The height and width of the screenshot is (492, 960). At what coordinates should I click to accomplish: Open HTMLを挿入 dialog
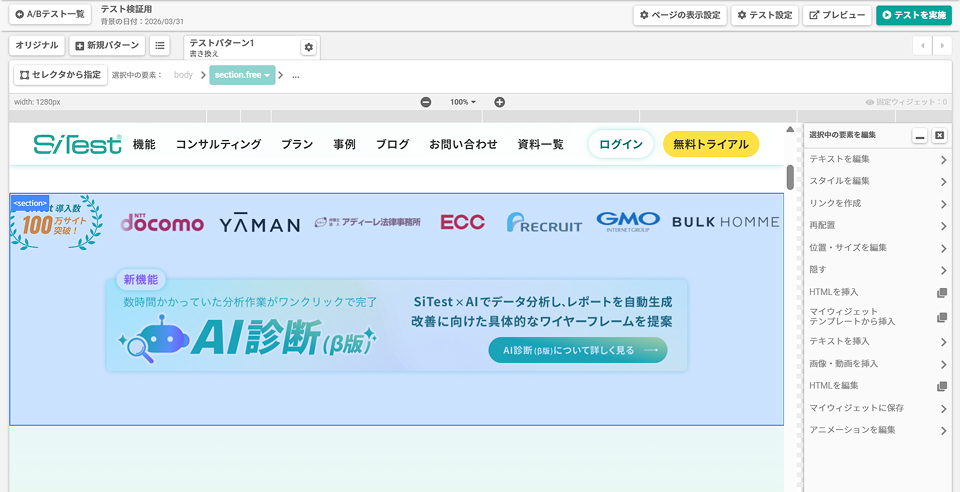879,292
